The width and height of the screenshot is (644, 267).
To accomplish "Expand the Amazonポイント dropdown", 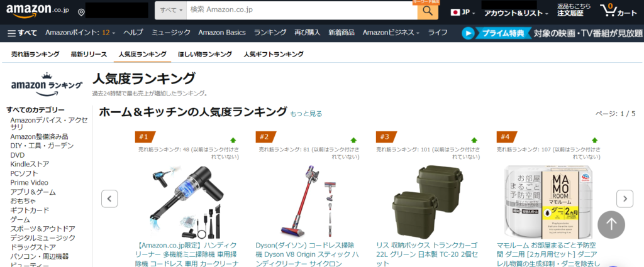I will point(80,33).
